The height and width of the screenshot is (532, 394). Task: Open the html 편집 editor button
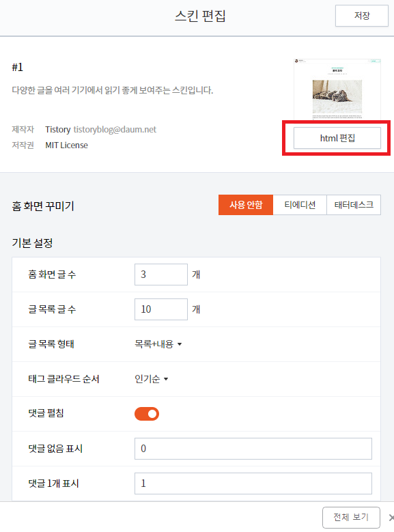click(337, 138)
